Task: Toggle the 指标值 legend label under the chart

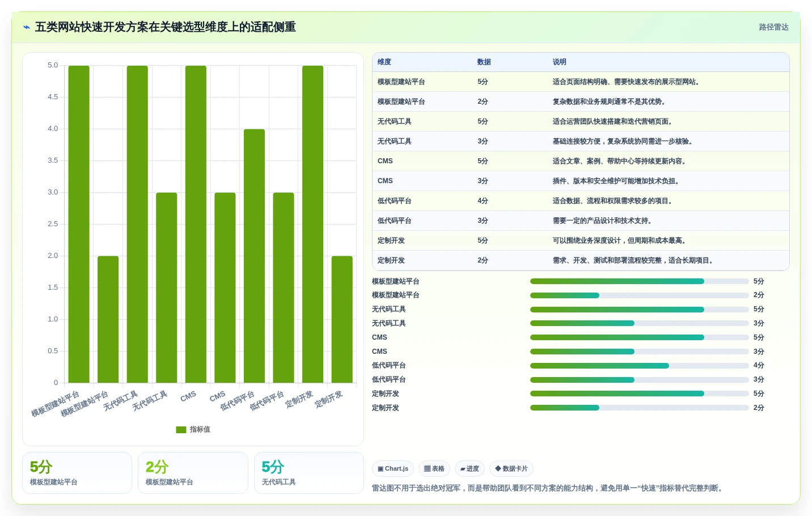Action: [200, 430]
